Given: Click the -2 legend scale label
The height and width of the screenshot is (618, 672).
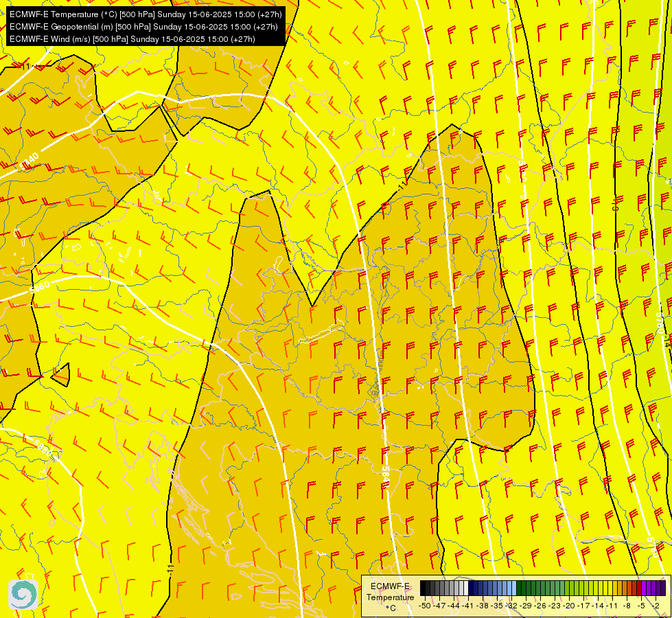Looking at the screenshot, I should tap(656, 606).
